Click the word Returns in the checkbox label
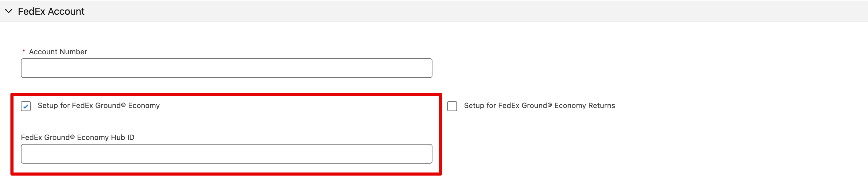Viewport: 868px width, 186px height. pyautogui.click(x=601, y=106)
